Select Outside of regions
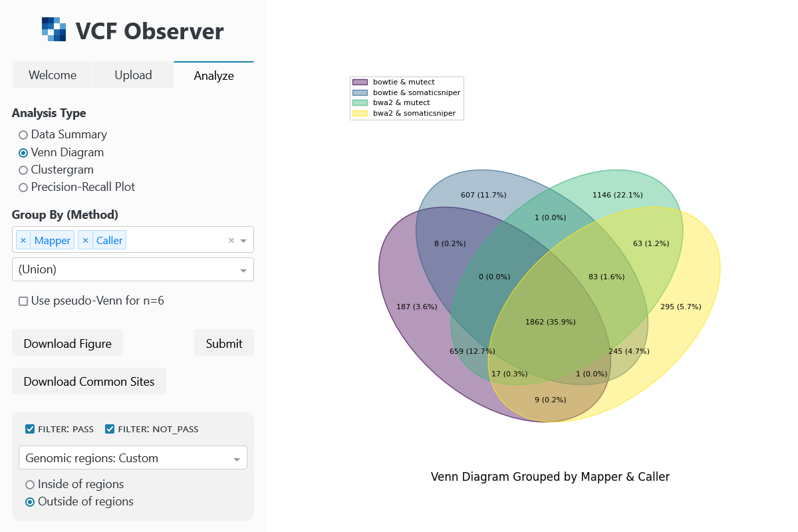This screenshot has width=798, height=532. click(x=30, y=502)
